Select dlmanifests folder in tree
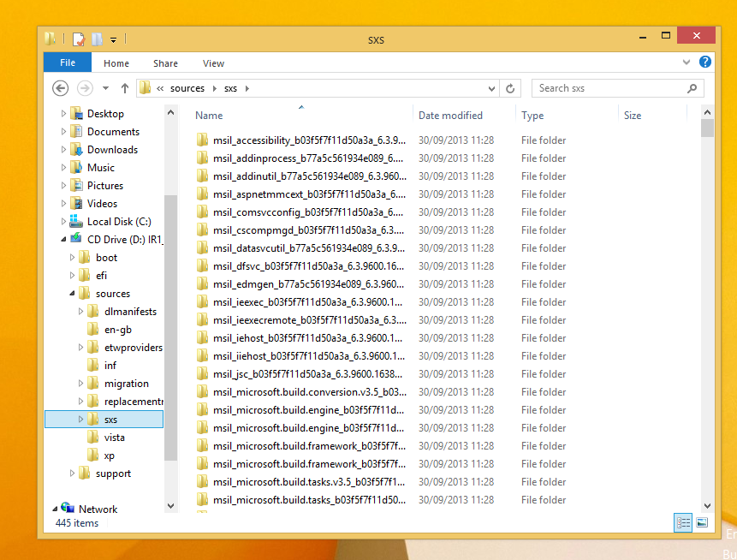The width and height of the screenshot is (737, 560). [130, 312]
